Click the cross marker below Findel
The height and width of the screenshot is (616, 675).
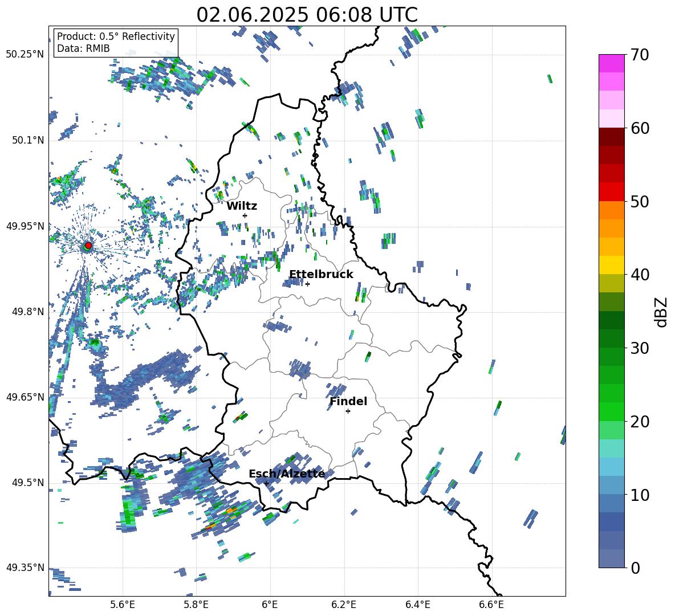(348, 411)
